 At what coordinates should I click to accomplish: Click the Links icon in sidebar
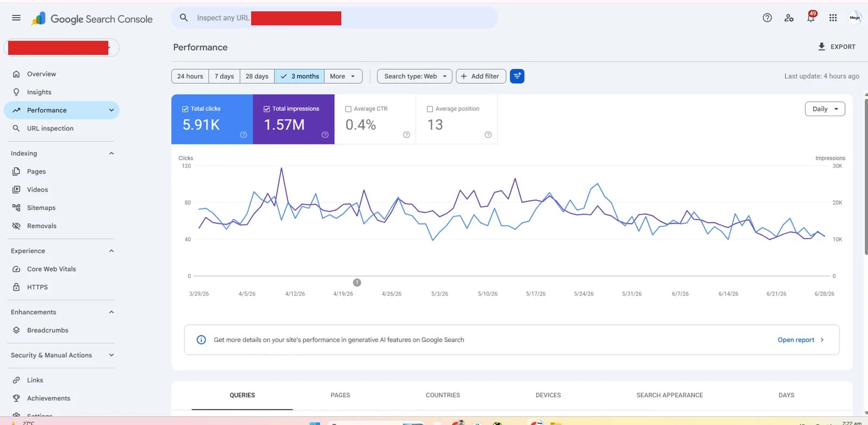[x=16, y=380]
